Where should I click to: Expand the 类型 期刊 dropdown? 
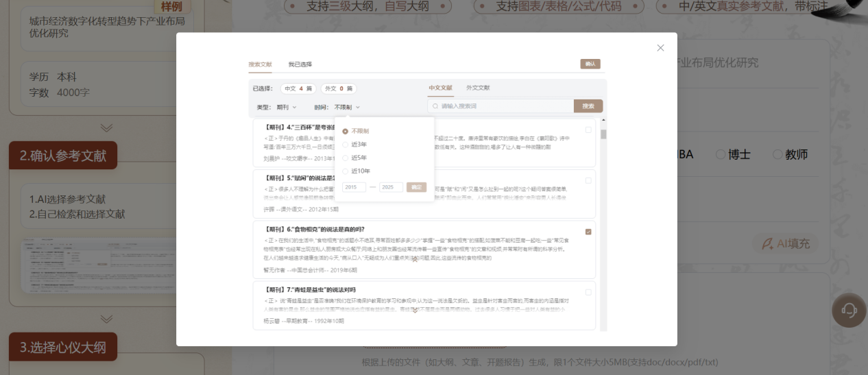pos(286,107)
